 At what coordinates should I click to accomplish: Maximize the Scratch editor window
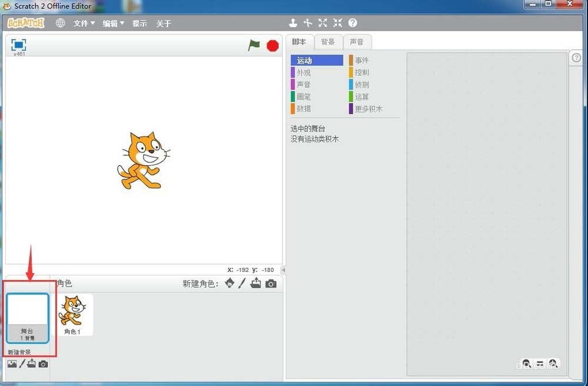point(549,4)
